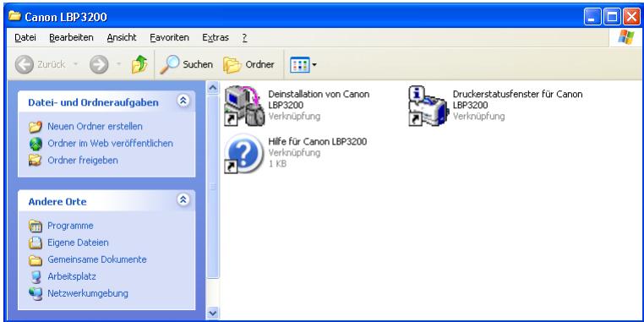Select the Hilfe für Canon LBP3200 label
644x322 pixels.
coord(317,142)
